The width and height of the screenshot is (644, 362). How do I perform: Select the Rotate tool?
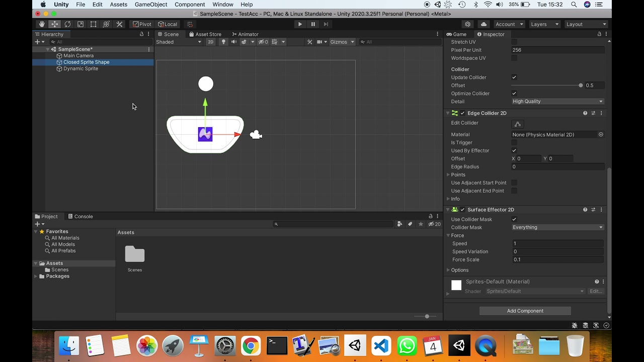click(68, 24)
